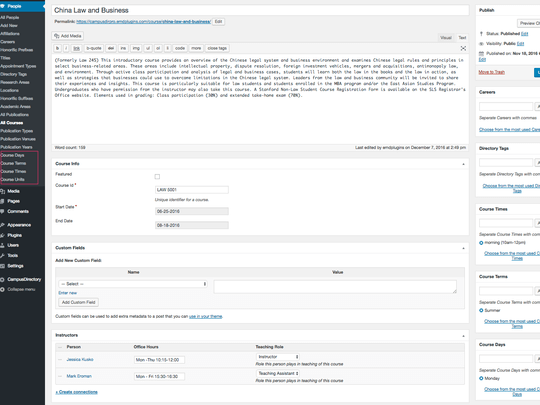540x405 pixels.
Task: Click Jessica Kusko's Office Hours field
Action: (x=159, y=360)
